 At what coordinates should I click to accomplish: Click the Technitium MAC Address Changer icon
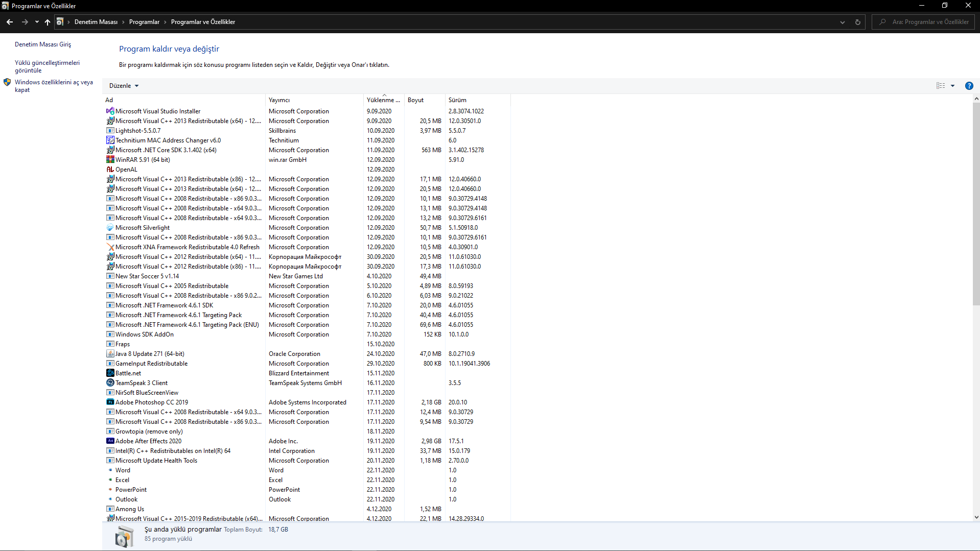point(110,140)
